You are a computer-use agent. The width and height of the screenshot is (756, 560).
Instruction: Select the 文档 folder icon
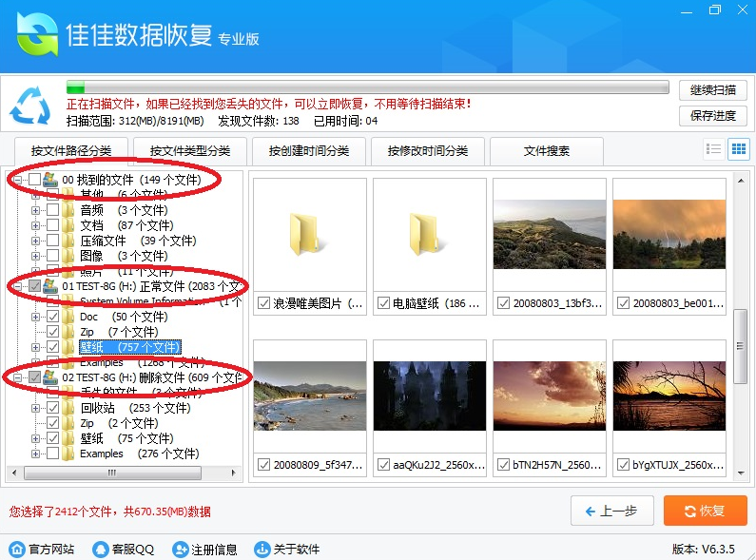[x=68, y=225]
